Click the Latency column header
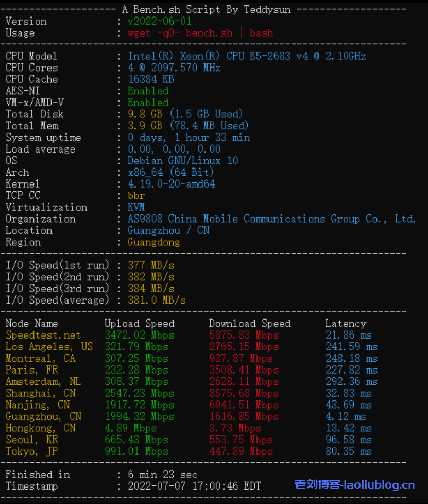The image size is (428, 504). [x=346, y=324]
